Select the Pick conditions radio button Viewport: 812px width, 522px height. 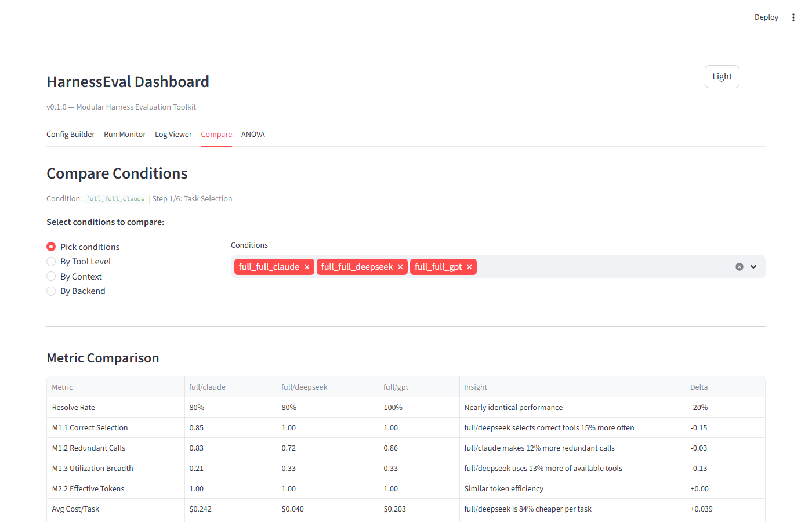(51, 246)
